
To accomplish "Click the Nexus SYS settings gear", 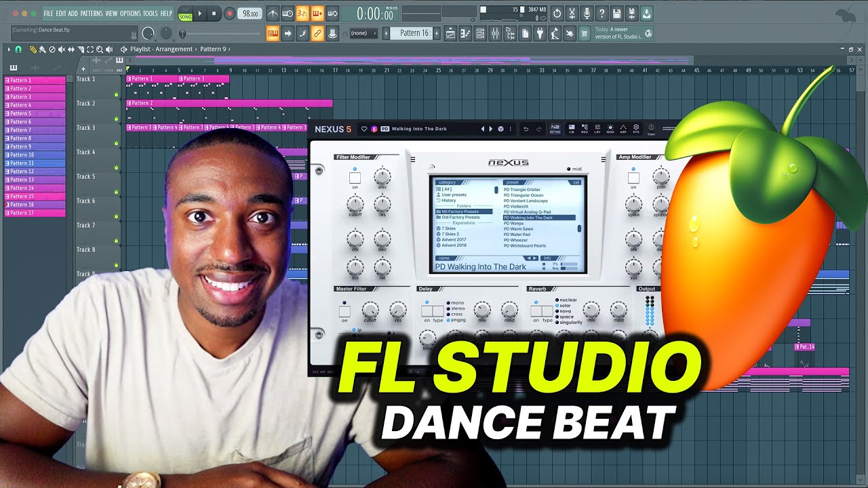I will 636,128.
